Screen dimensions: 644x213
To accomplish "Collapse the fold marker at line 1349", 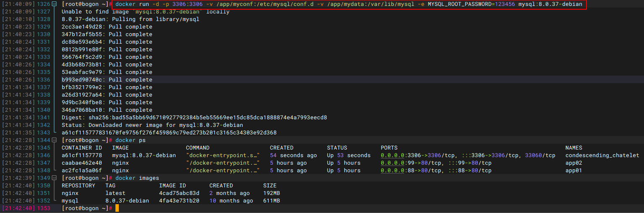I will (x=55, y=178).
